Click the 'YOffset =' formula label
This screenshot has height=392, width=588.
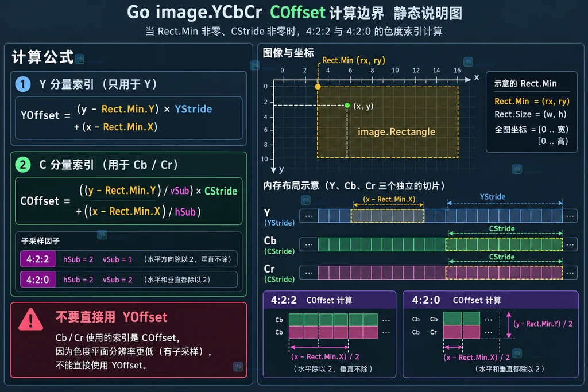point(45,115)
